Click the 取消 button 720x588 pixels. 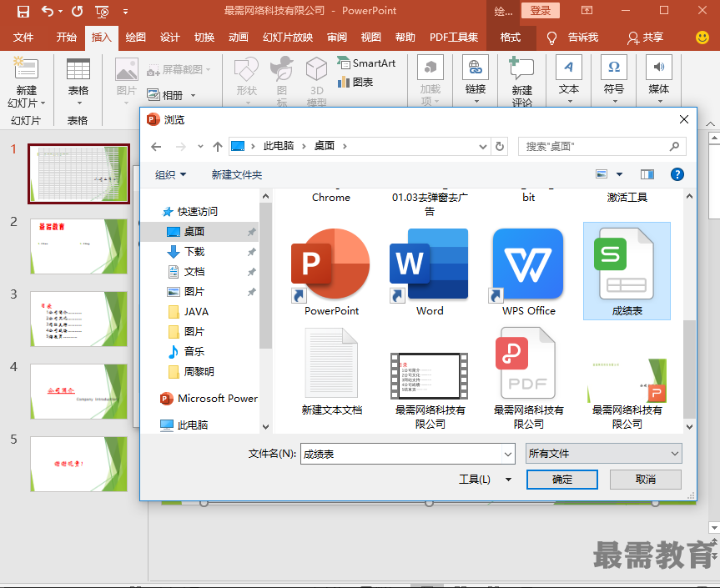click(645, 480)
